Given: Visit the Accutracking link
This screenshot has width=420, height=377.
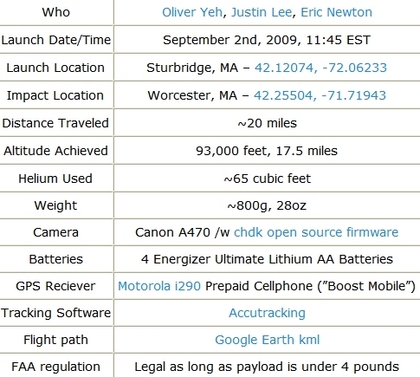Looking at the screenshot, I should click(267, 313).
